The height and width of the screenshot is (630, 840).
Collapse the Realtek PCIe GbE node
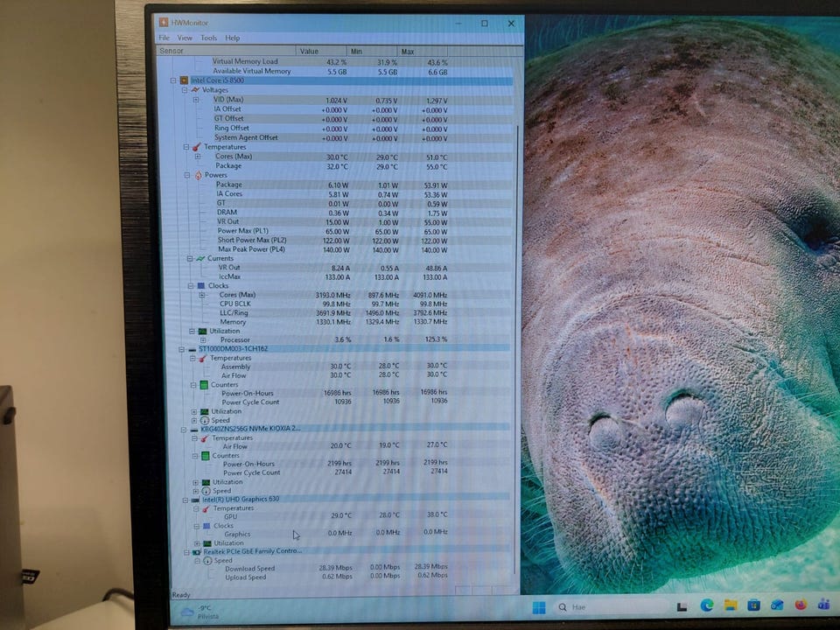tap(186, 552)
